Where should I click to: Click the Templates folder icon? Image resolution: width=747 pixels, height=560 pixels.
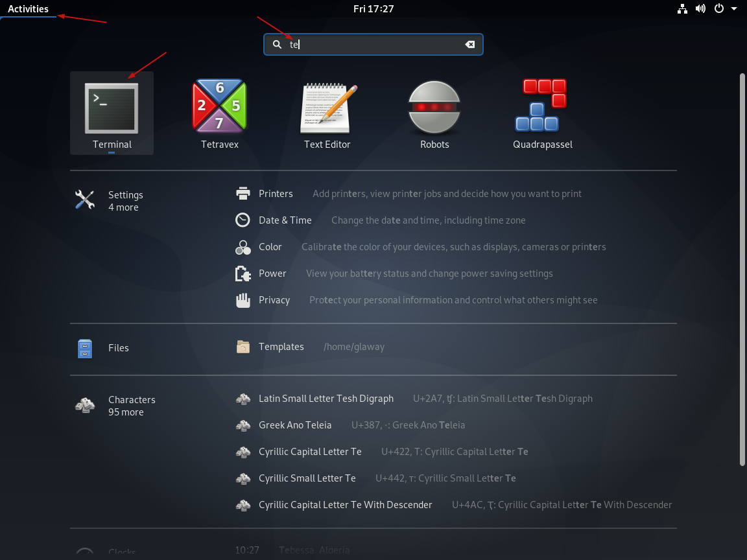click(x=243, y=347)
